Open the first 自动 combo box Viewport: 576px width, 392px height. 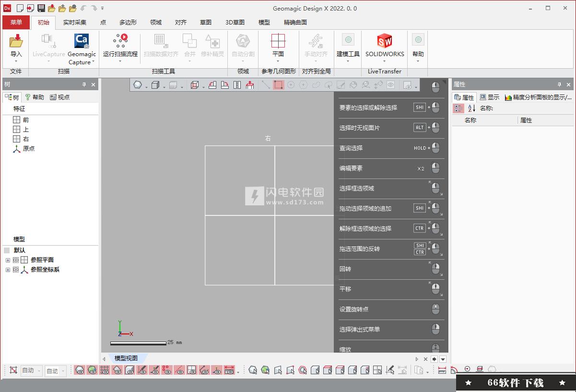(32, 370)
